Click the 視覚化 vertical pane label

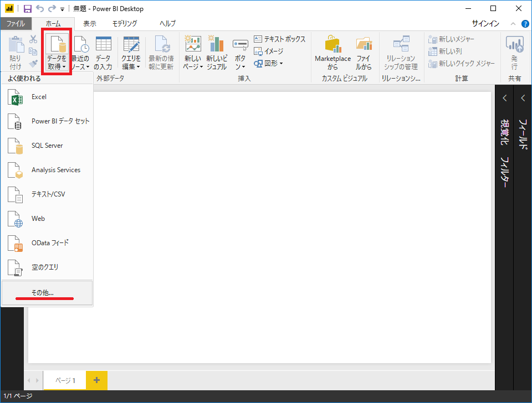[x=504, y=132]
